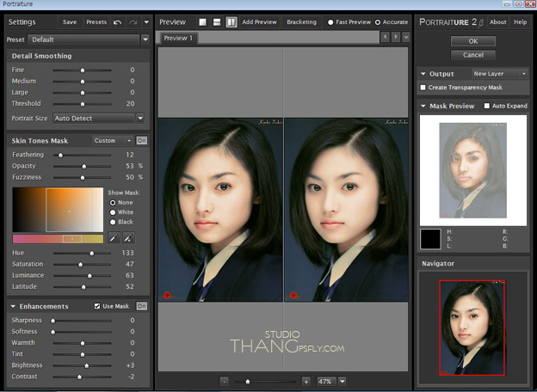Screen dimensions: 537x392
Task: Click the Fine smoothing slider
Action: 83,70
